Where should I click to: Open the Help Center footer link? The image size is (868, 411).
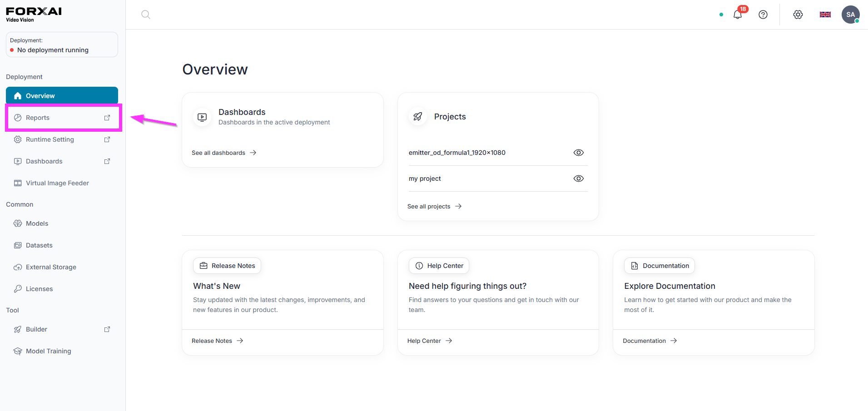430,341
